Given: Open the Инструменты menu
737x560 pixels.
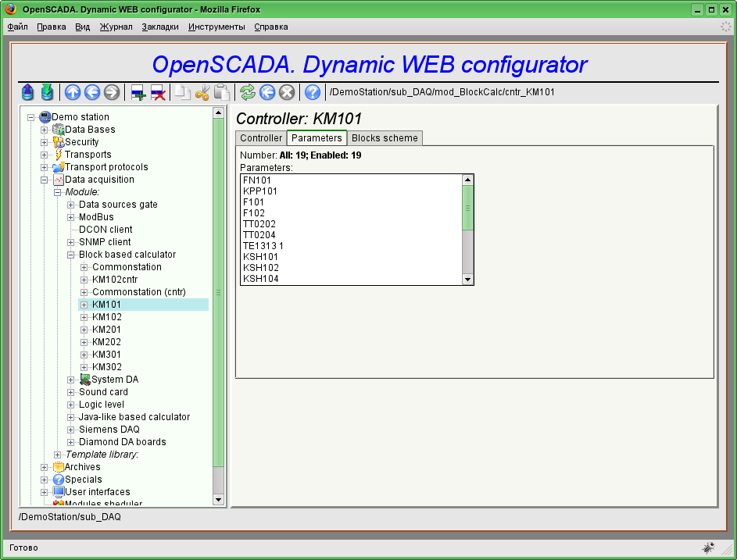Looking at the screenshot, I should [x=216, y=27].
